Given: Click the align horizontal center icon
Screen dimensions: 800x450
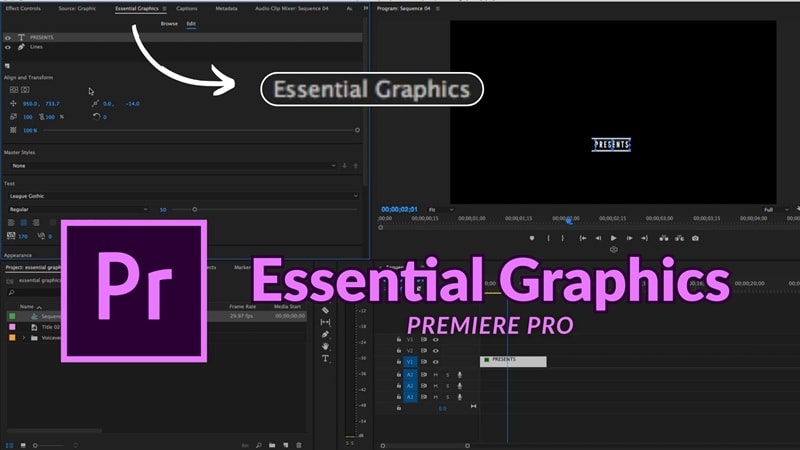Looking at the screenshot, I should click(x=25, y=89).
